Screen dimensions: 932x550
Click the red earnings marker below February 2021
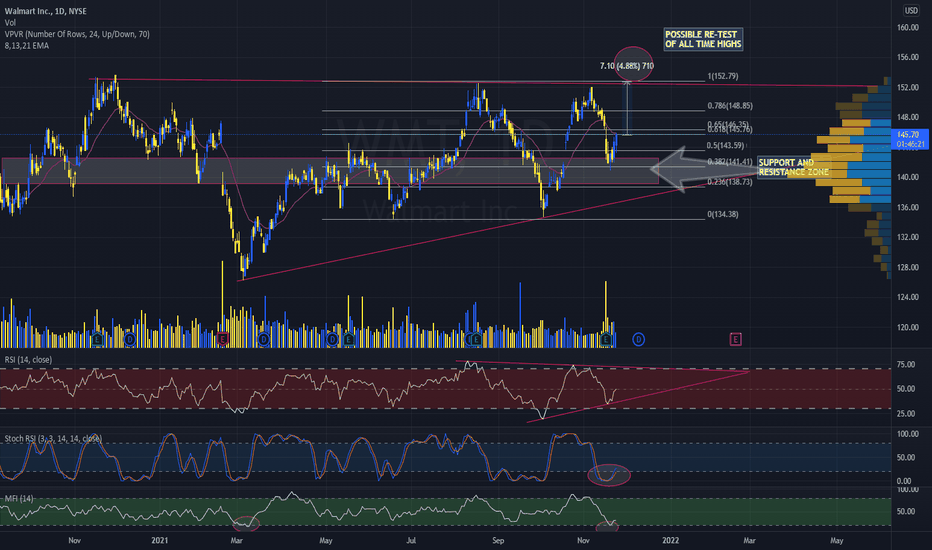pyautogui.click(x=223, y=340)
